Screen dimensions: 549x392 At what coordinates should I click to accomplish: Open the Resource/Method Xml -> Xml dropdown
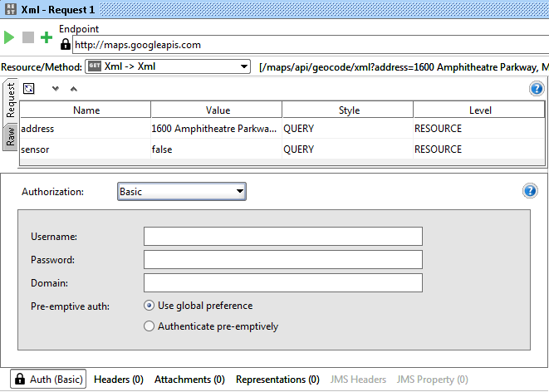[x=168, y=66]
